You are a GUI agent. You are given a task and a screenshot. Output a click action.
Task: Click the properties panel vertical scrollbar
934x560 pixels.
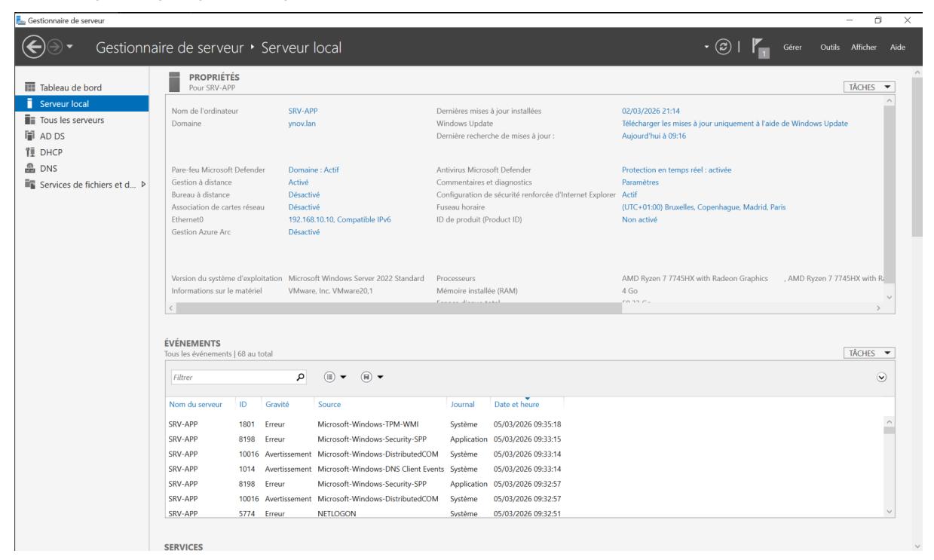coord(889,198)
